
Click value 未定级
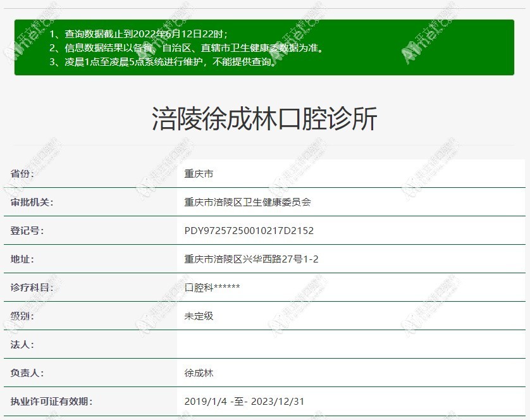[199, 316]
